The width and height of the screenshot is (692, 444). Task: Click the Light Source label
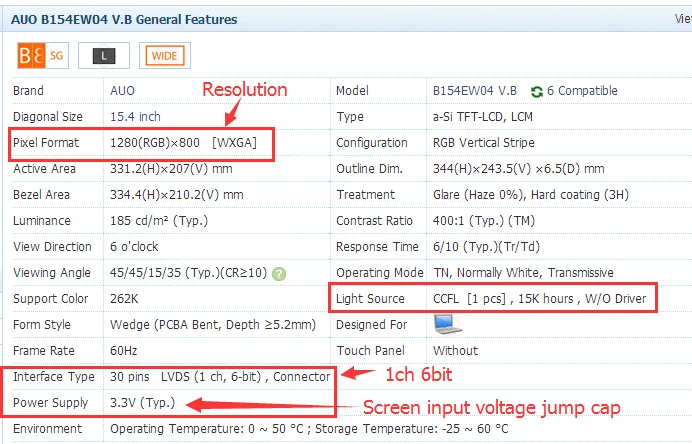tap(370, 299)
